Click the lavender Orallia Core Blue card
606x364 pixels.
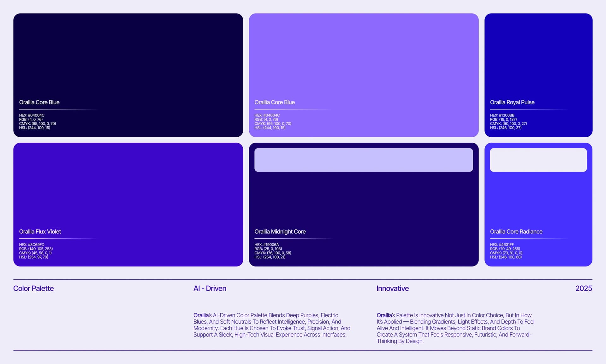(x=363, y=57)
